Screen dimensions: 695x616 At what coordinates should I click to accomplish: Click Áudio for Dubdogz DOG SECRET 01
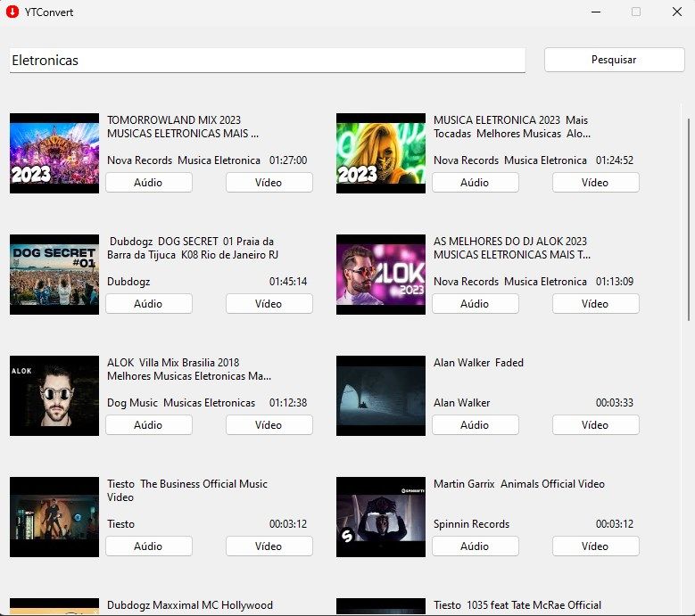click(x=148, y=304)
